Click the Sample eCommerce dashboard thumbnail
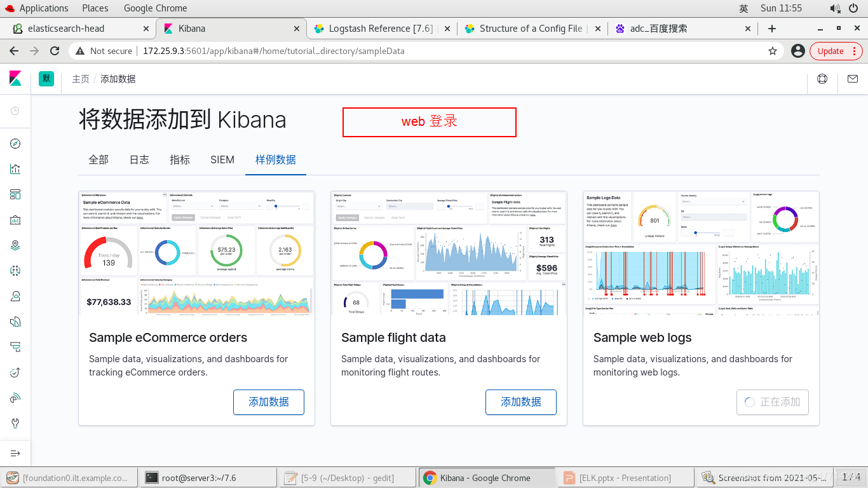 pyautogui.click(x=197, y=253)
